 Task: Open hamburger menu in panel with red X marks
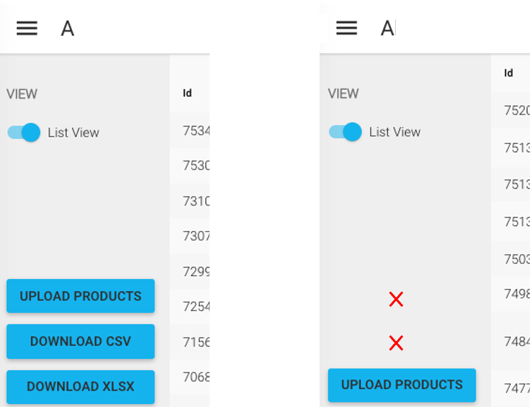click(346, 28)
